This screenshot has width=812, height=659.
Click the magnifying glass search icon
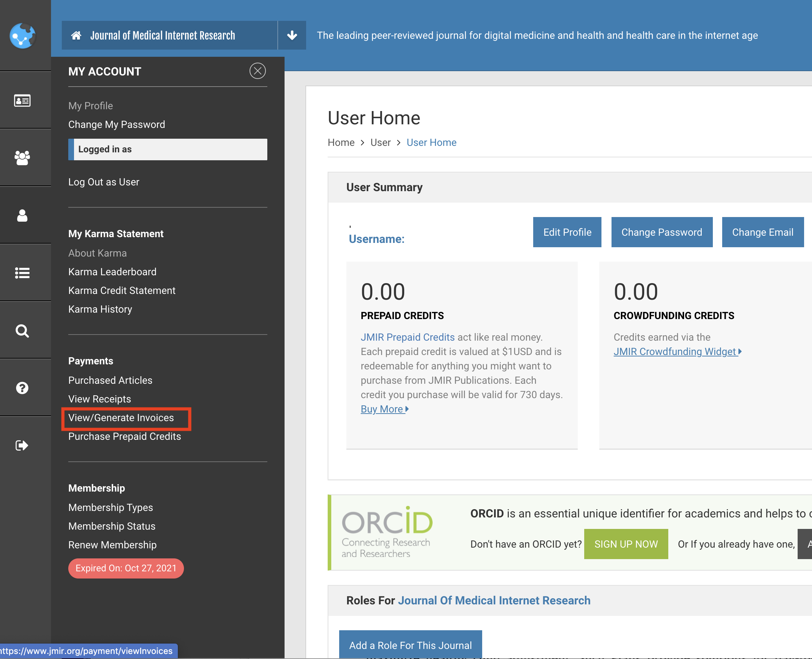[x=22, y=331]
